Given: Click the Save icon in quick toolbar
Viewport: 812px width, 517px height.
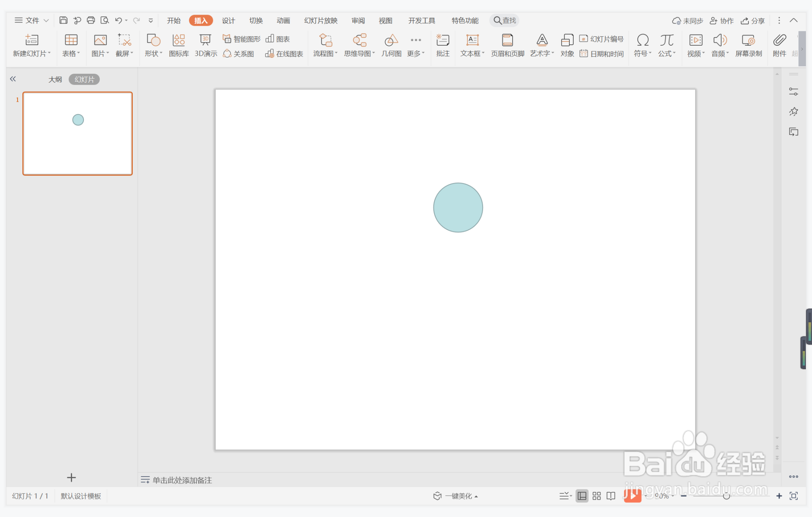Looking at the screenshot, I should (63, 20).
